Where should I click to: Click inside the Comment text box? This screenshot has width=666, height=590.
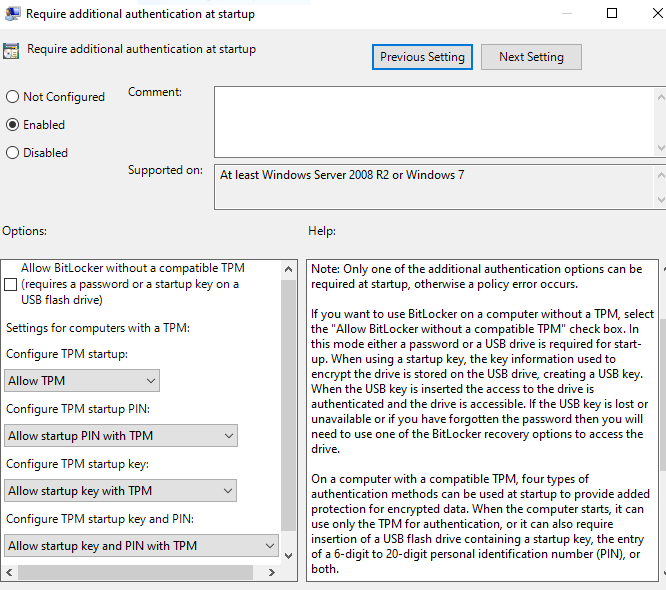tap(434, 122)
